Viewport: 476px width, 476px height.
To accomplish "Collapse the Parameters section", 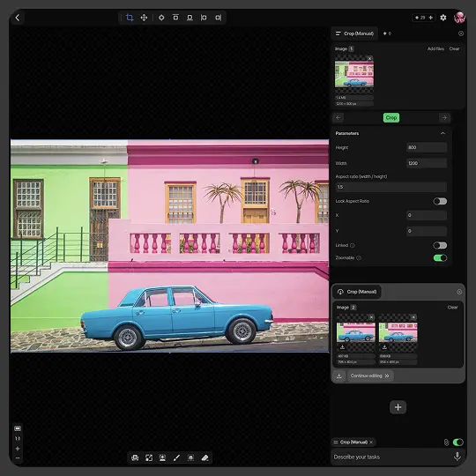I will pyautogui.click(x=443, y=133).
